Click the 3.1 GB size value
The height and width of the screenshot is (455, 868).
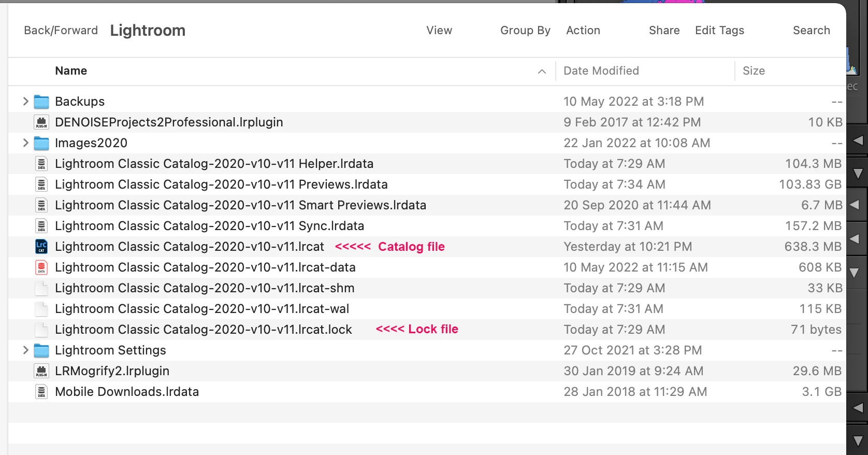tap(822, 392)
